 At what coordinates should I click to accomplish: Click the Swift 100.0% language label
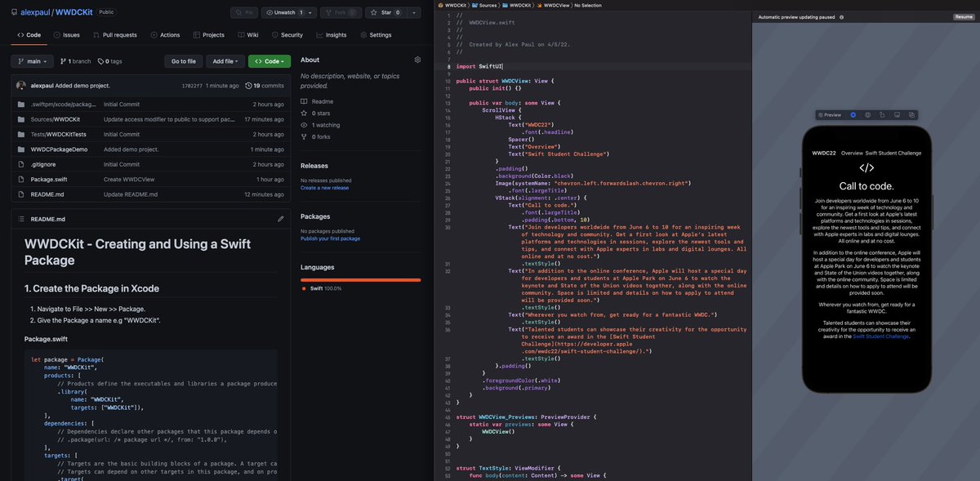pyautogui.click(x=324, y=288)
